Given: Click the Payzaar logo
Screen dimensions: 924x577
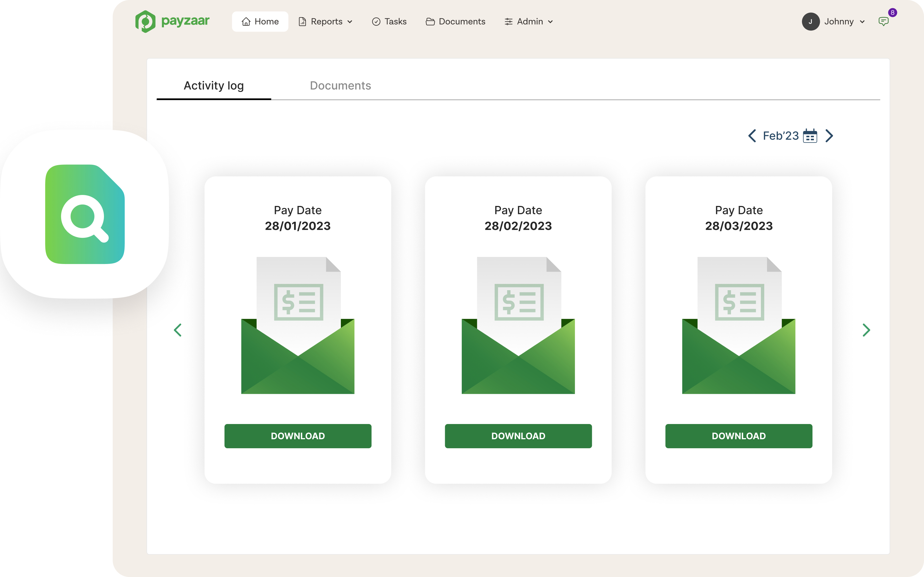Looking at the screenshot, I should coord(172,21).
